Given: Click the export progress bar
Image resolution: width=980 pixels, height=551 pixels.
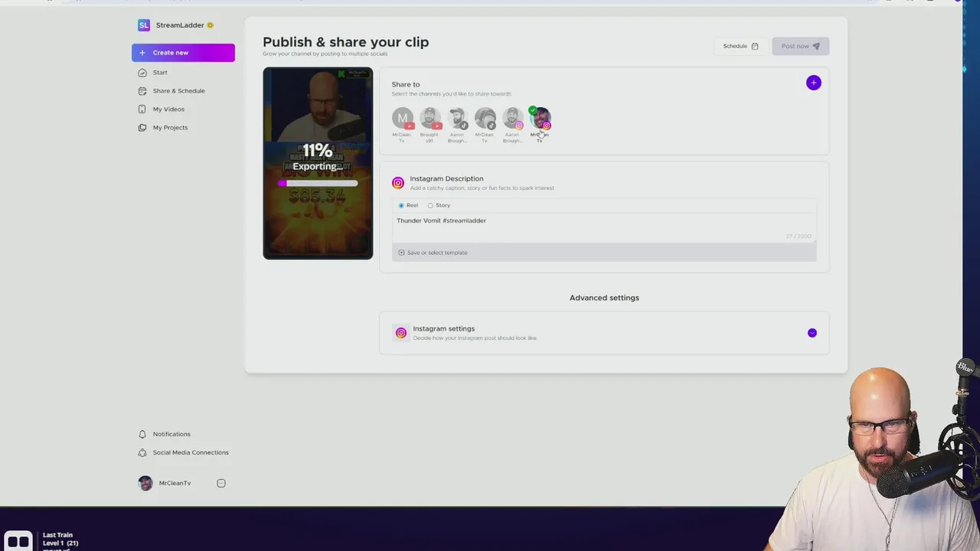Looking at the screenshot, I should pyautogui.click(x=318, y=184).
